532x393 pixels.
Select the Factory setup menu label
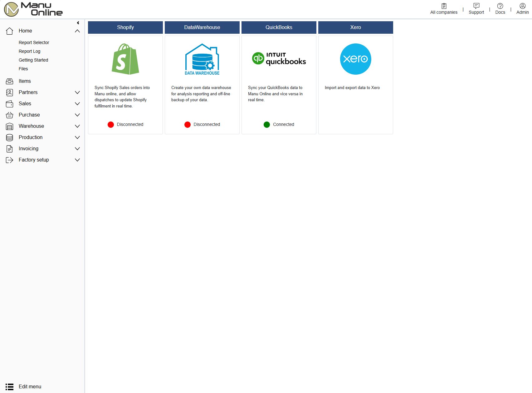34,160
